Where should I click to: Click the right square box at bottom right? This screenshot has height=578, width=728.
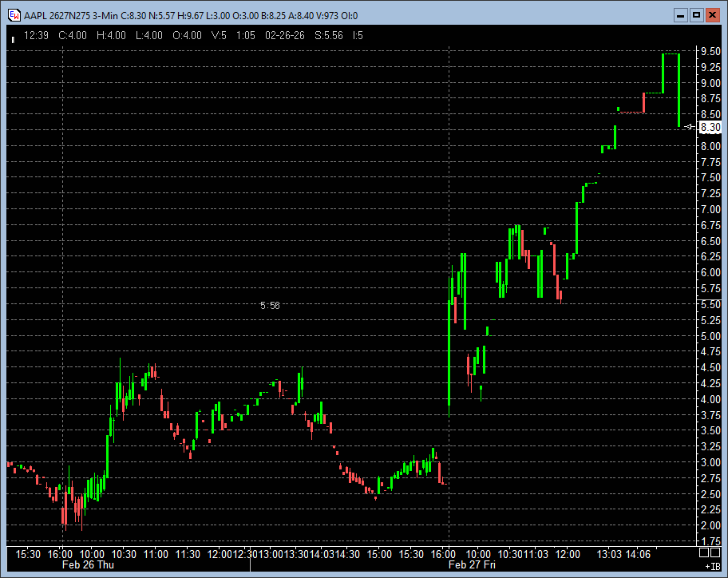pos(715,552)
